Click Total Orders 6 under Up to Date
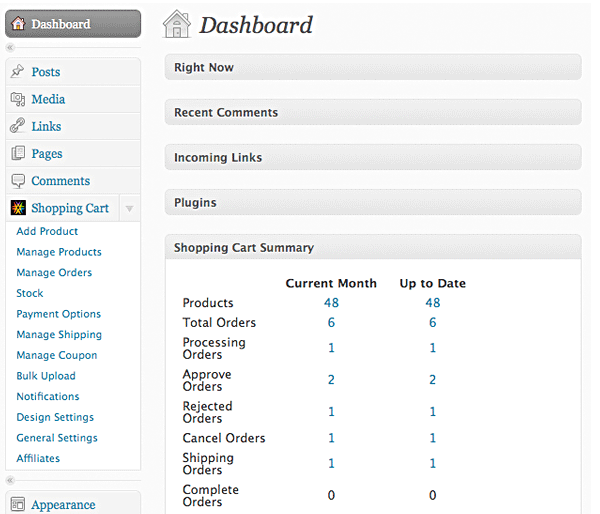This screenshot has width=600, height=514. coord(433,322)
